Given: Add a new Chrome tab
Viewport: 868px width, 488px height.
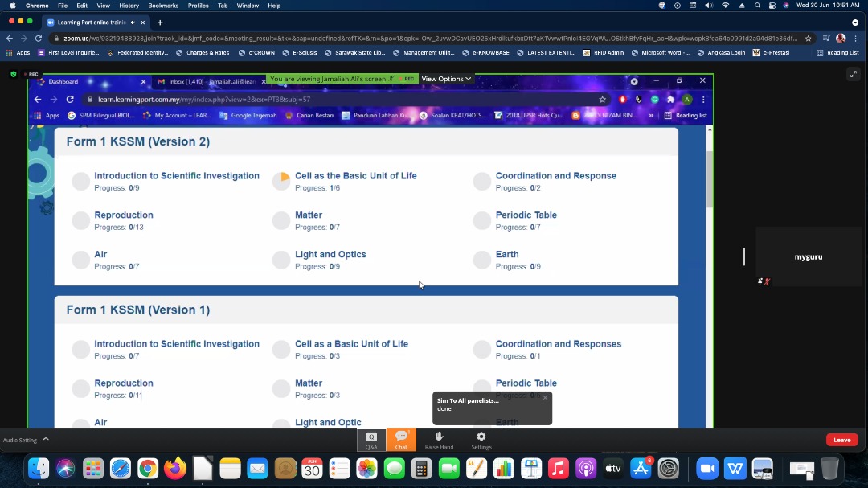Looking at the screenshot, I should point(160,23).
